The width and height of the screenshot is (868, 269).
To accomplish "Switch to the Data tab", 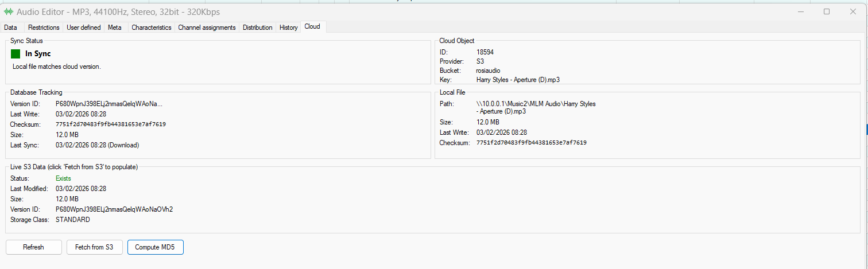I will [10, 28].
